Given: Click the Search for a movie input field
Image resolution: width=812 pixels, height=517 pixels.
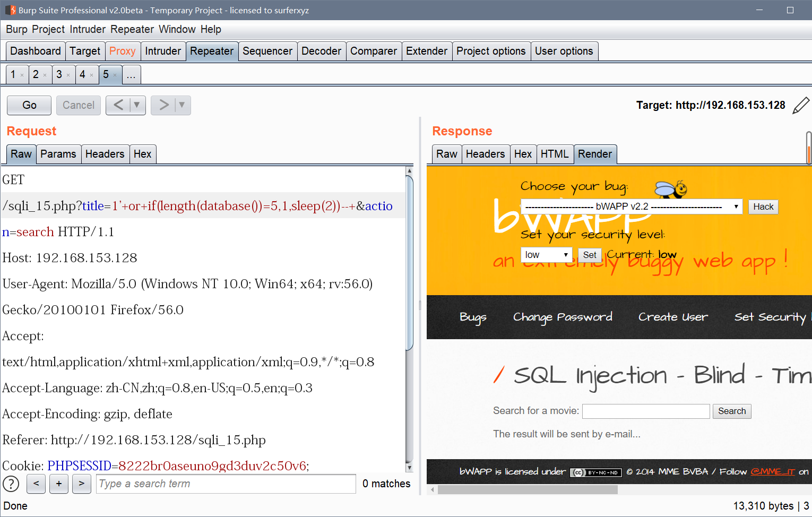Looking at the screenshot, I should pyautogui.click(x=646, y=411).
